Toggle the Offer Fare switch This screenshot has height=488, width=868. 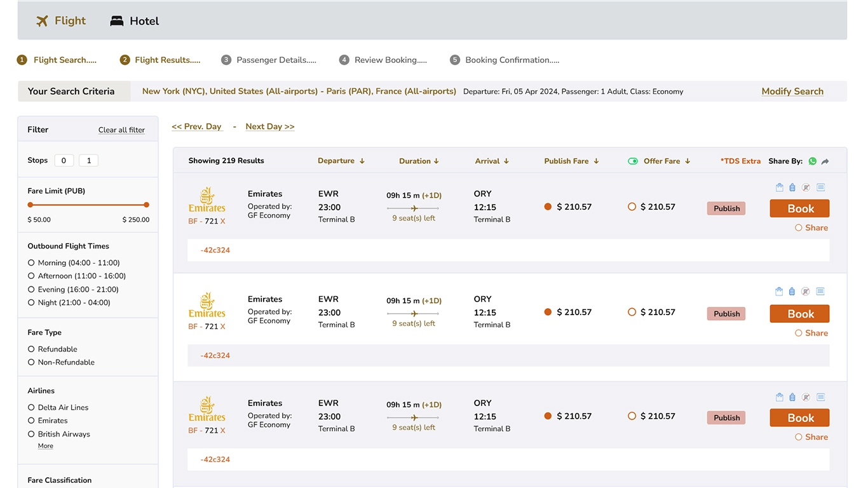tap(632, 161)
